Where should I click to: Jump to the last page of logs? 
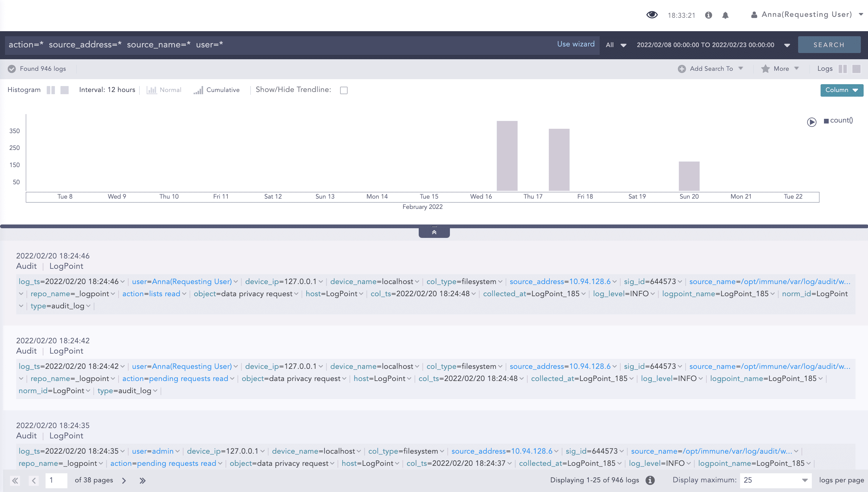tap(143, 480)
